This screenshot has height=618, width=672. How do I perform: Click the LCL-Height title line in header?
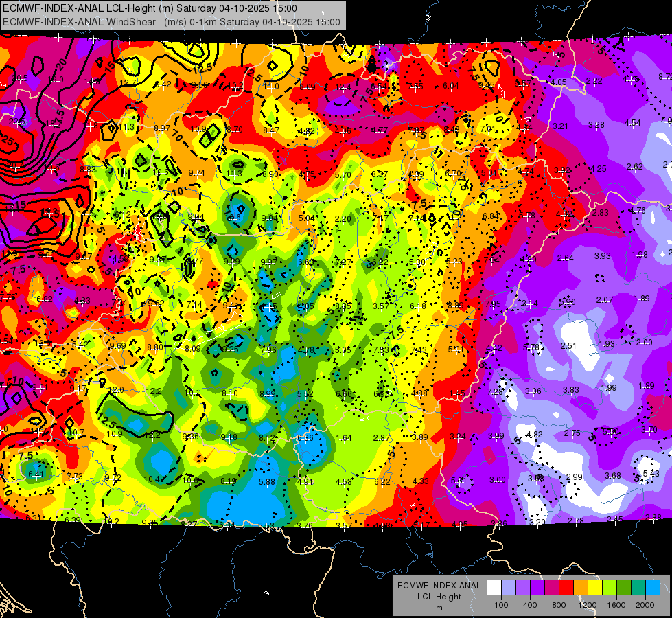coord(150,8)
